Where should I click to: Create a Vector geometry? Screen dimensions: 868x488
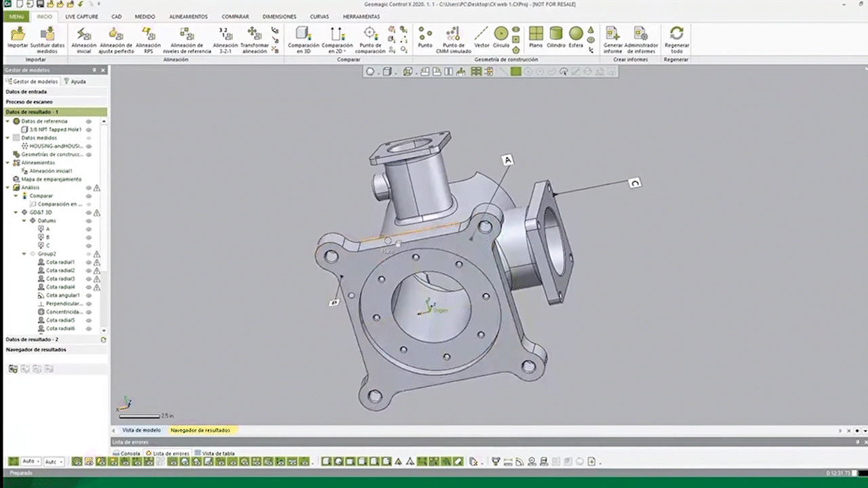[481, 37]
